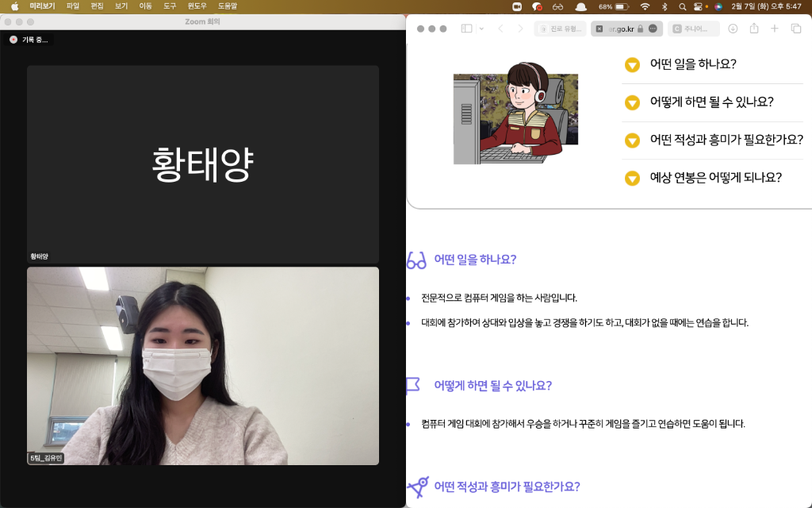The height and width of the screenshot is (508, 812).
Task: Click the Safari share icon
Action: point(753,29)
